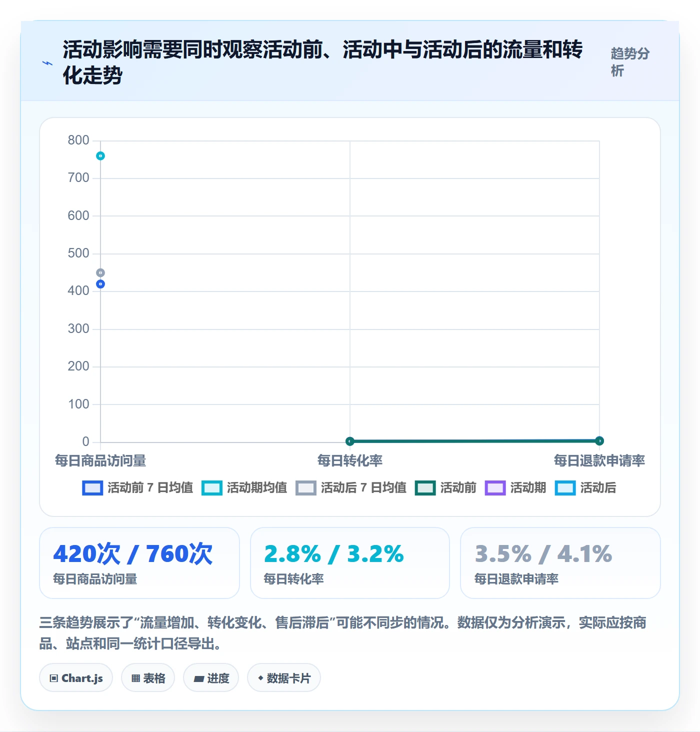Toggle the 活动期 legend entry

pos(515,488)
